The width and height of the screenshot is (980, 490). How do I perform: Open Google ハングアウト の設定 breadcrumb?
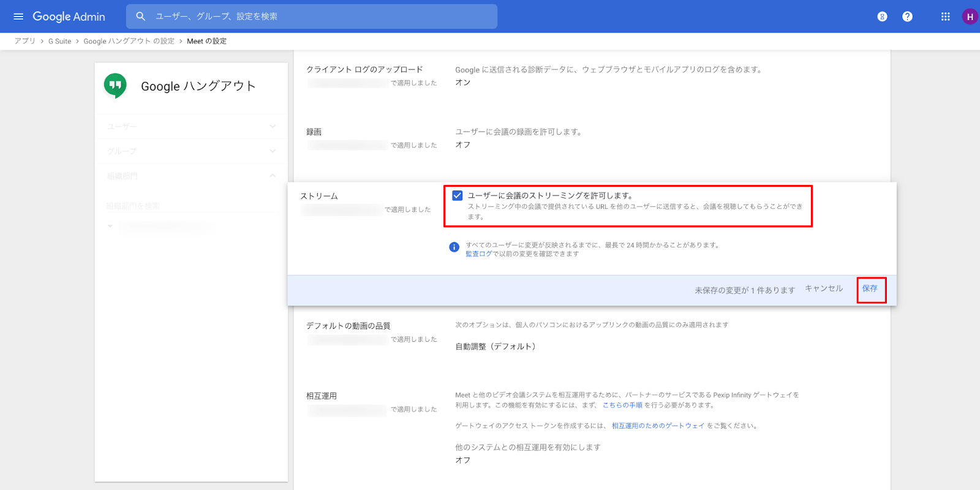(129, 41)
